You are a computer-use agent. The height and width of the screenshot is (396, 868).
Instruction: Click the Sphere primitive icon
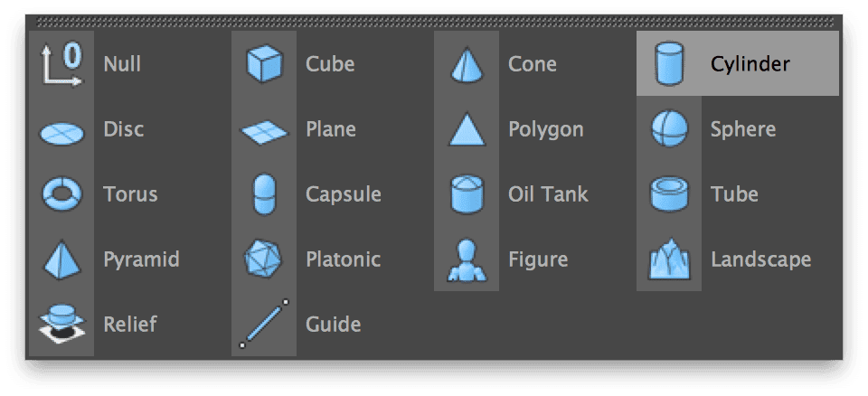(669, 129)
